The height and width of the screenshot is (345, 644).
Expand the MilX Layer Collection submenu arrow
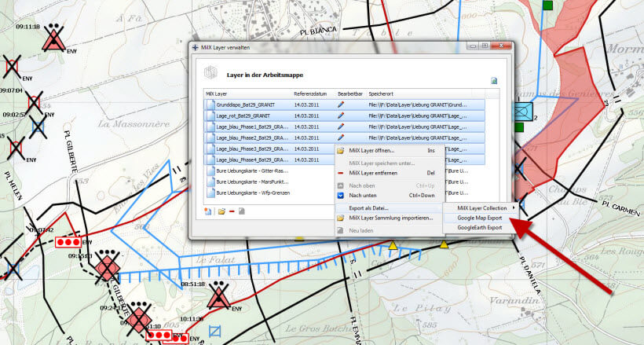pyautogui.click(x=514, y=208)
